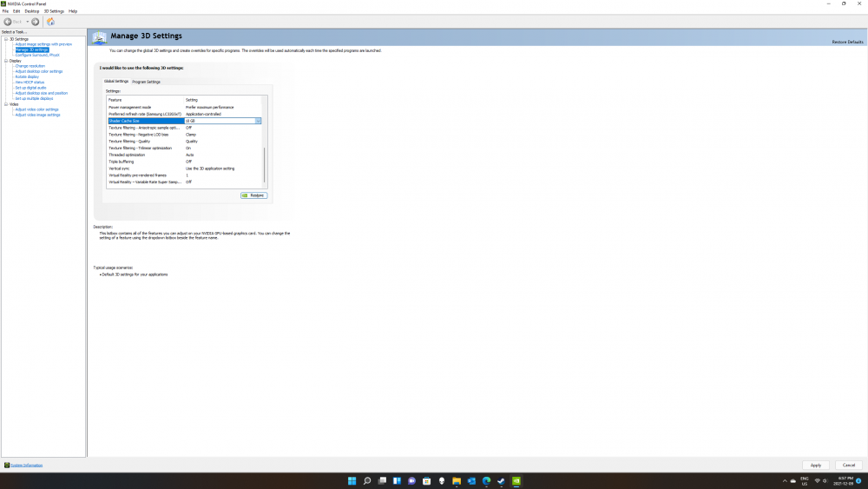Open the Windows Start button

352,480
